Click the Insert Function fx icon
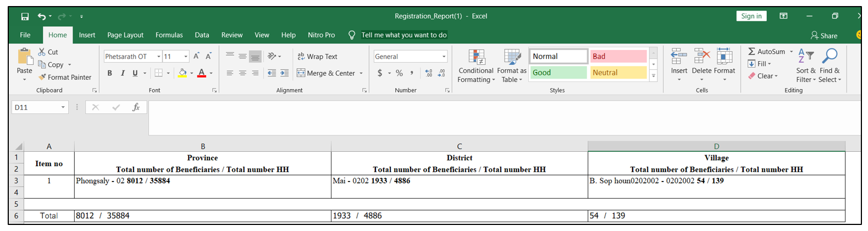Screen dimensions: 868x231 (x=136, y=107)
